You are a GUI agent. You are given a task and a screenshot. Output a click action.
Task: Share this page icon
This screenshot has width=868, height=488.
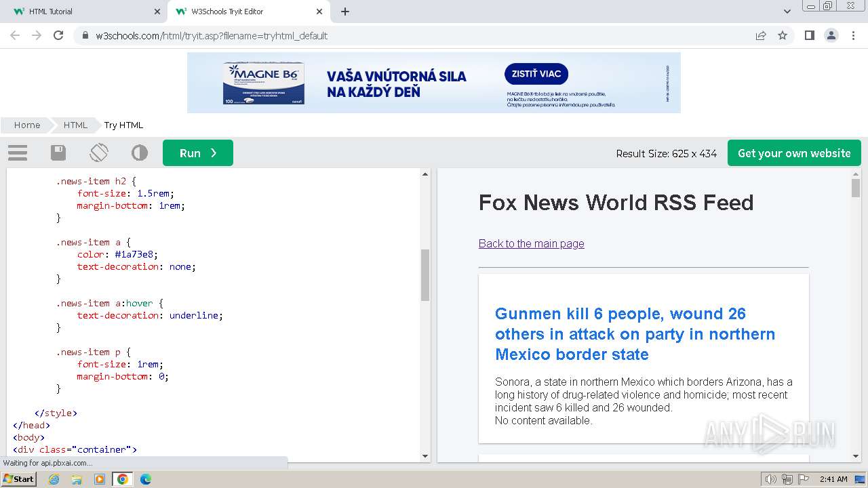(761, 35)
